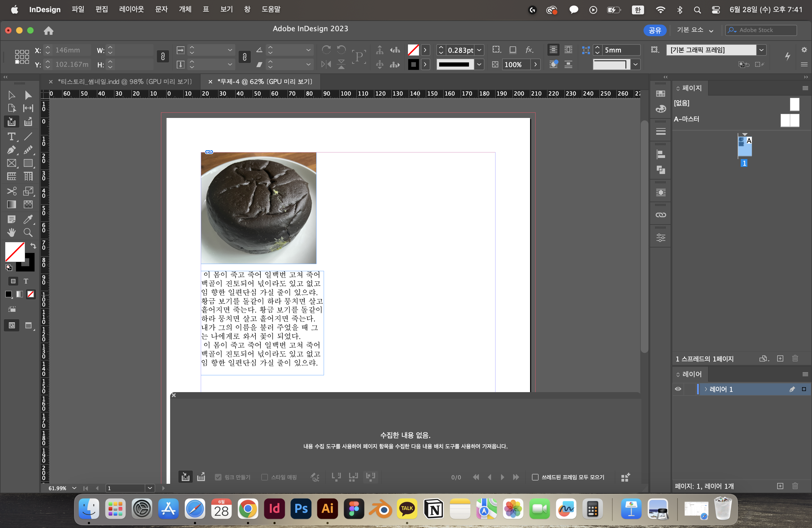Go to next collected item arrow

pyautogui.click(x=502, y=477)
